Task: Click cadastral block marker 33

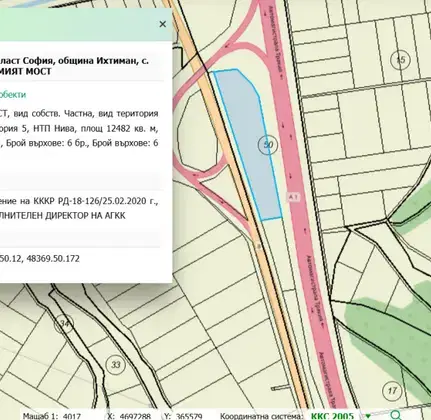Action: 115,364
